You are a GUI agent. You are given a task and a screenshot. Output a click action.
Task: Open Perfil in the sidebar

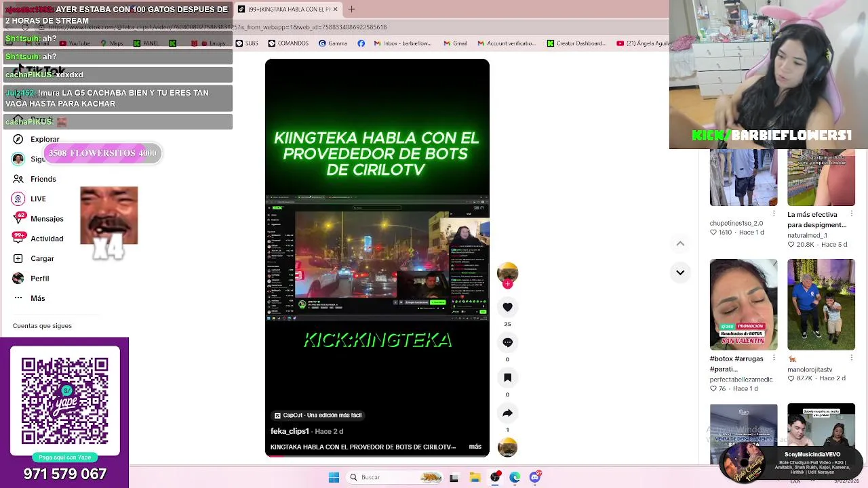(x=31, y=278)
